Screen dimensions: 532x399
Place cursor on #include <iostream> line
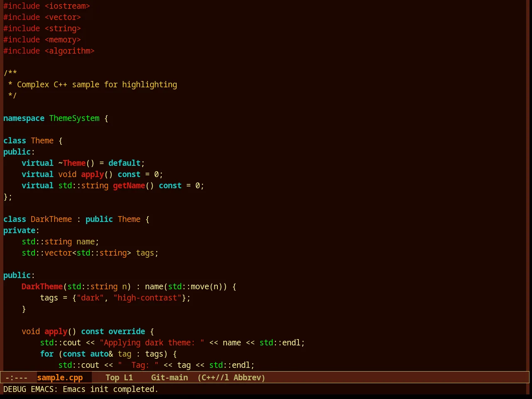47,6
